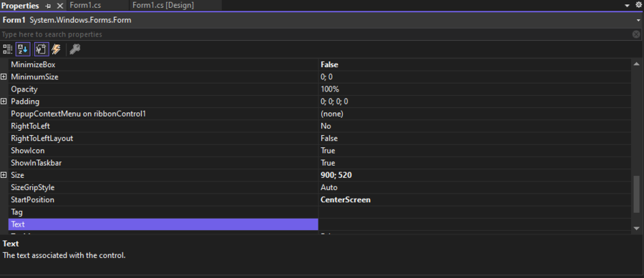The width and height of the screenshot is (644, 278).
Task: Click the MinimumSize value 0; 0
Action: coord(326,76)
